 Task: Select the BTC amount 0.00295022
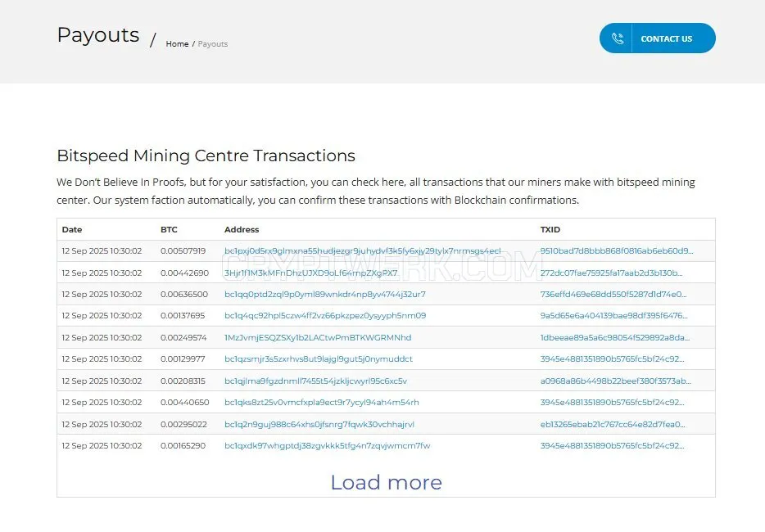click(183, 424)
